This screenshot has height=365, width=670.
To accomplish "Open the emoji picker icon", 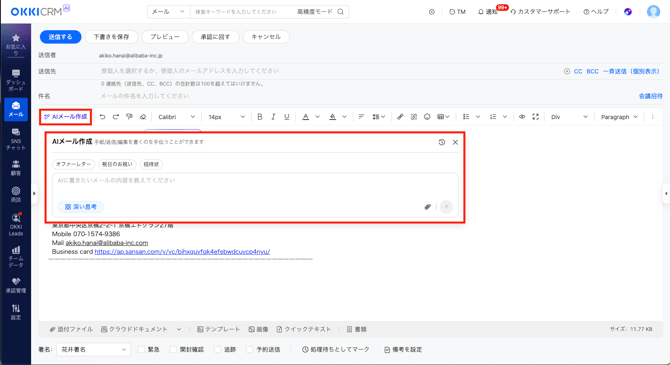I will click(427, 117).
